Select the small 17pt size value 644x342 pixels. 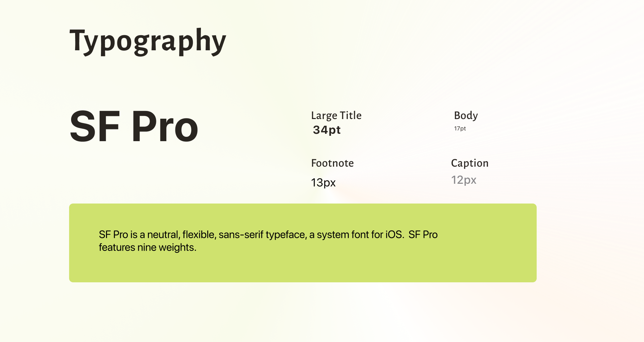(x=460, y=129)
